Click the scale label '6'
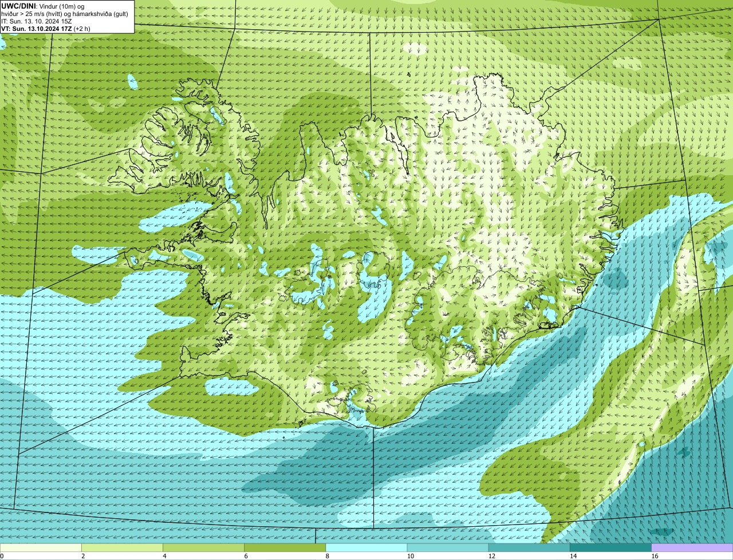The width and height of the screenshot is (733, 560). 246,556
